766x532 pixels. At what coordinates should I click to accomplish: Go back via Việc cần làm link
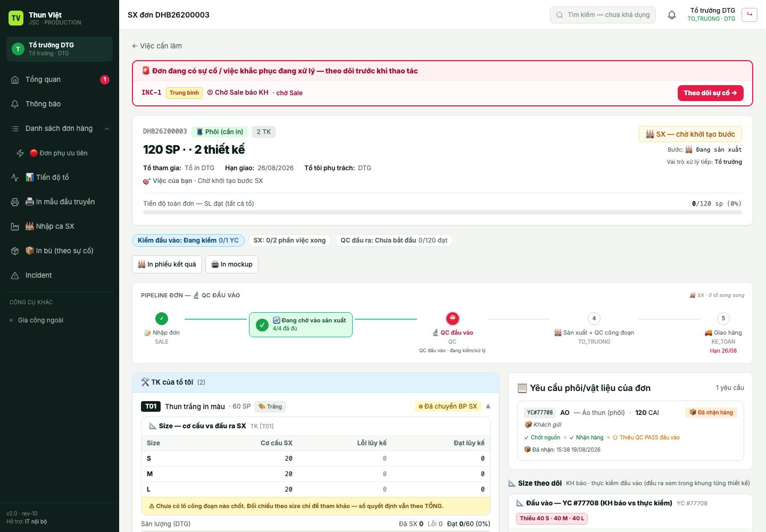157,46
